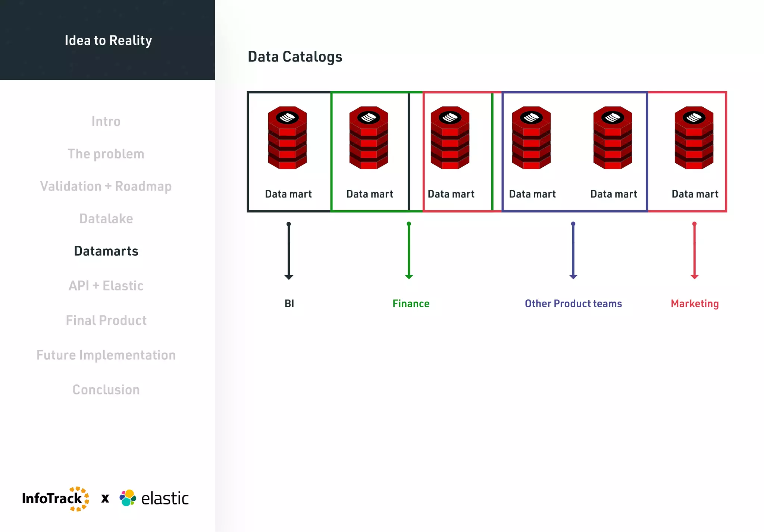Click the third data mart database icon
The height and width of the screenshot is (532, 764).
[450, 138]
